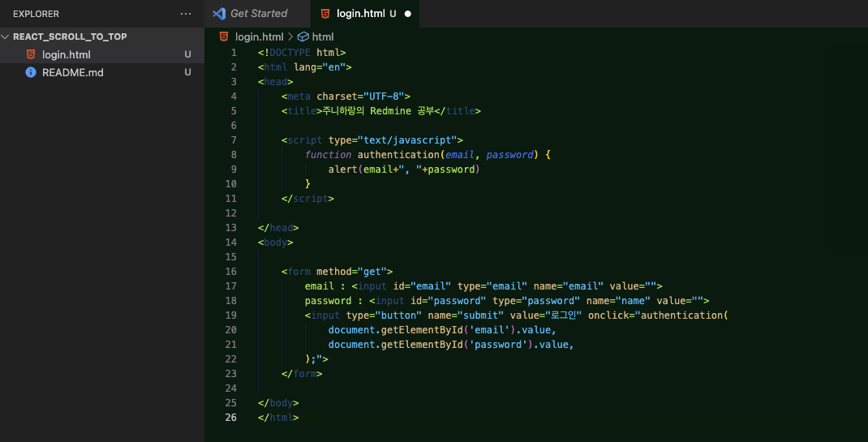The height and width of the screenshot is (442, 868).
Task: Click line number 7 in the gutter
Action: pos(234,140)
